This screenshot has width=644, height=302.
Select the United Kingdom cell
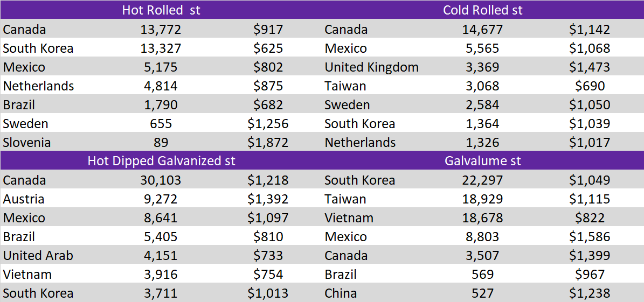click(371, 67)
